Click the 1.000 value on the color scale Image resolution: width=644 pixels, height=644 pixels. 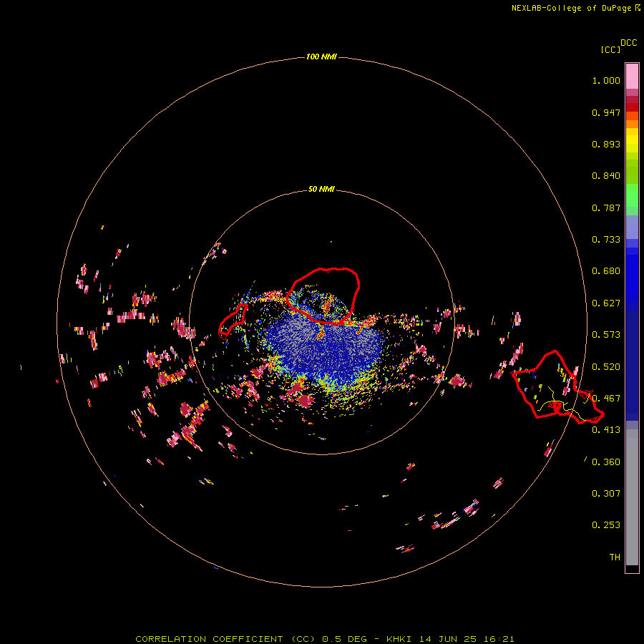click(x=606, y=80)
